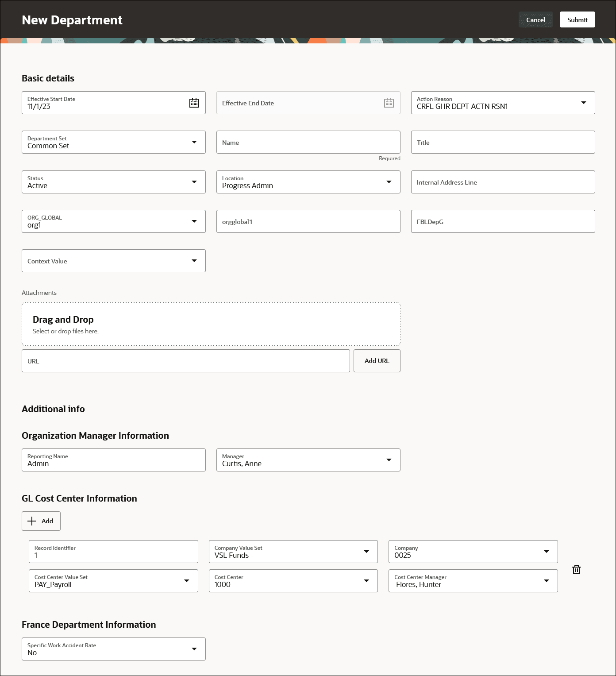Open the Department Set dropdown
616x676 pixels.
click(x=194, y=142)
